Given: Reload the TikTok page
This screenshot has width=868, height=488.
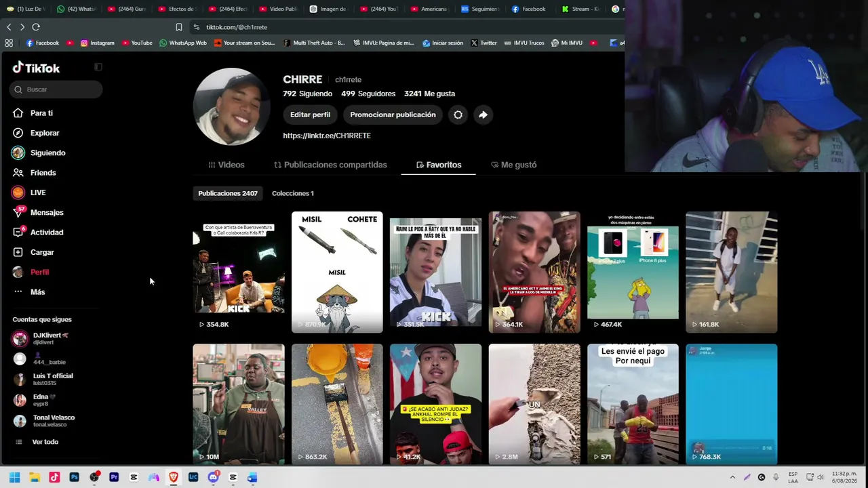Looking at the screenshot, I should pyautogui.click(x=36, y=27).
